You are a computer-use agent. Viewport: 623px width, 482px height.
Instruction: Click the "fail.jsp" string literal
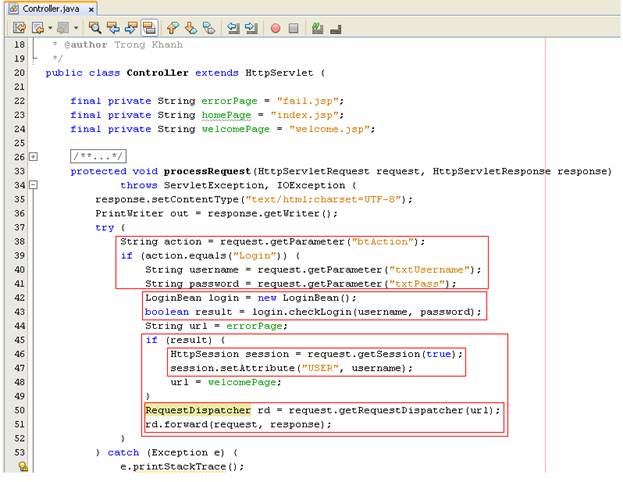coord(308,101)
